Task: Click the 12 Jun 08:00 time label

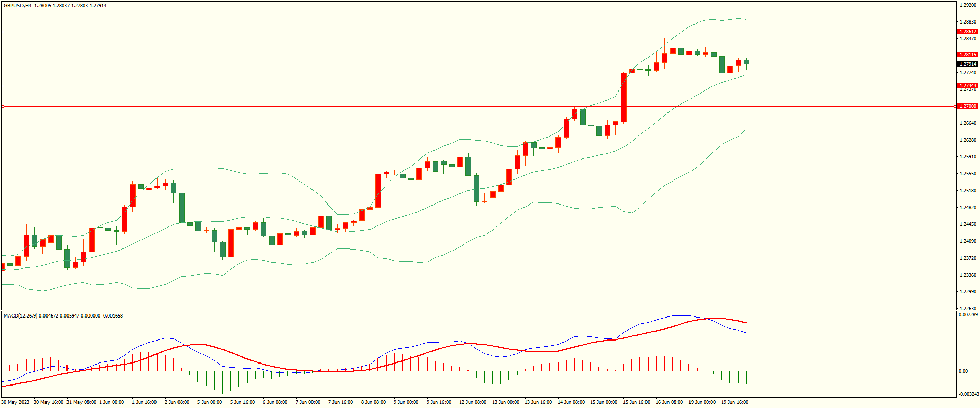Action: 473,402
